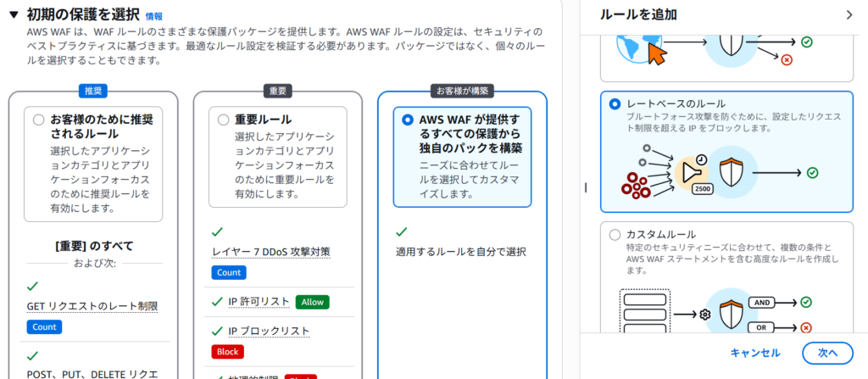This screenshot has height=379, width=868.
Task: Select AWS WAF 独自のパックを構築 radio button
Action: (x=408, y=120)
